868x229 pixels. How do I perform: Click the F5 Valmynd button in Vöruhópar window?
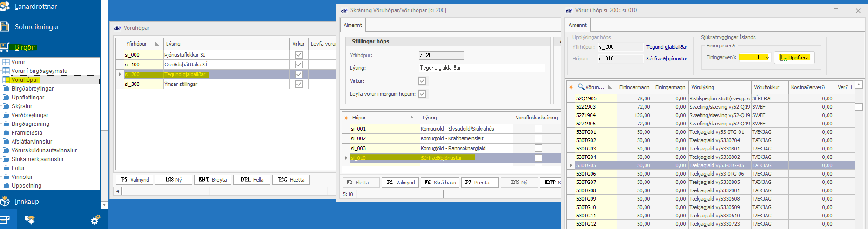[x=135, y=180]
